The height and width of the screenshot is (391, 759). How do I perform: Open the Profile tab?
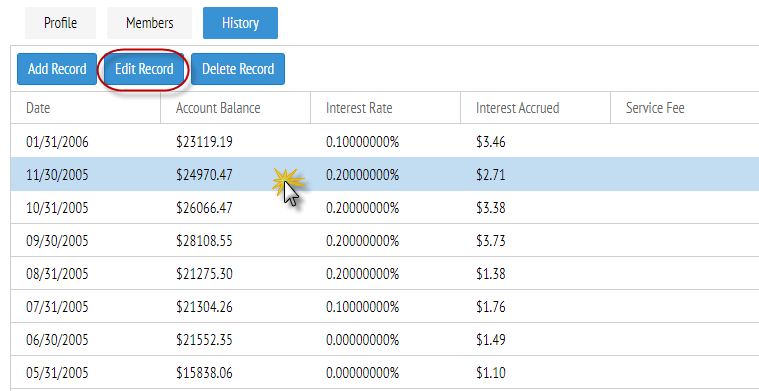(x=61, y=23)
